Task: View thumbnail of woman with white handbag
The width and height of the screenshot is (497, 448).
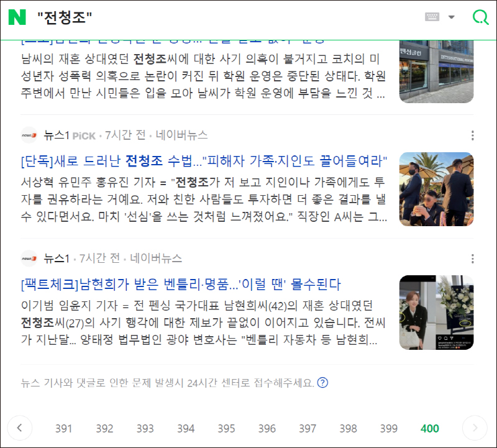Action: point(437,313)
